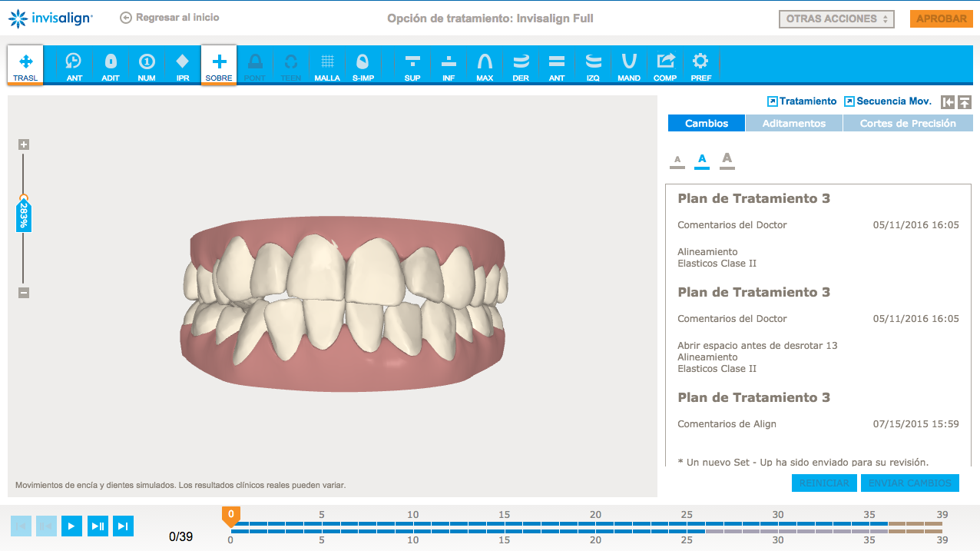Open the Tratamiento pop-out link
Image resolution: width=980 pixels, height=551 pixels.
coord(802,101)
